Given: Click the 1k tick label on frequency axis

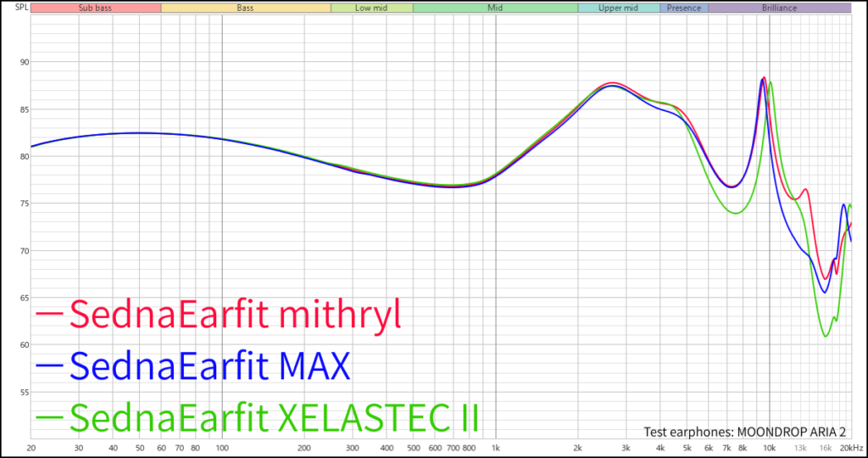Looking at the screenshot, I should click(496, 448).
